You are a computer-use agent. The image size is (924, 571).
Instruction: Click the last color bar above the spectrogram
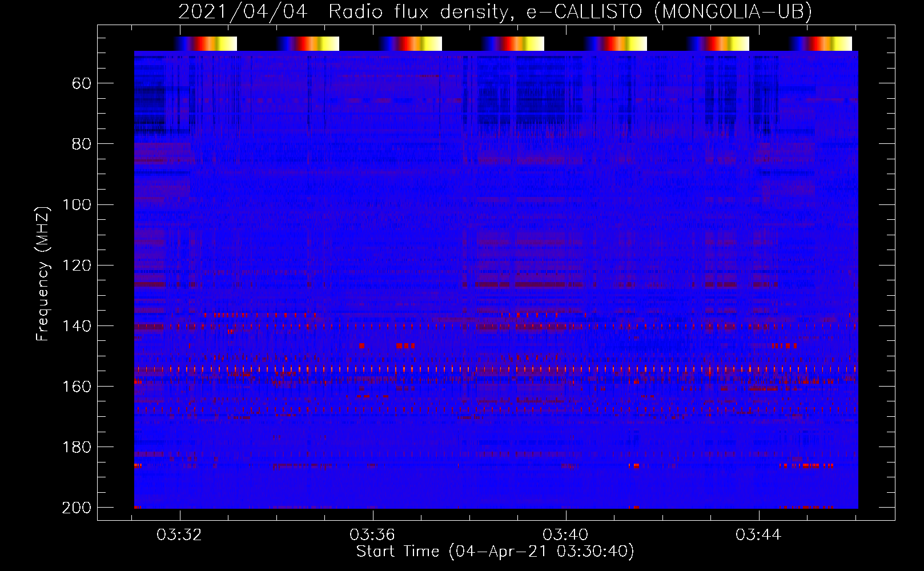pyautogui.click(x=821, y=43)
